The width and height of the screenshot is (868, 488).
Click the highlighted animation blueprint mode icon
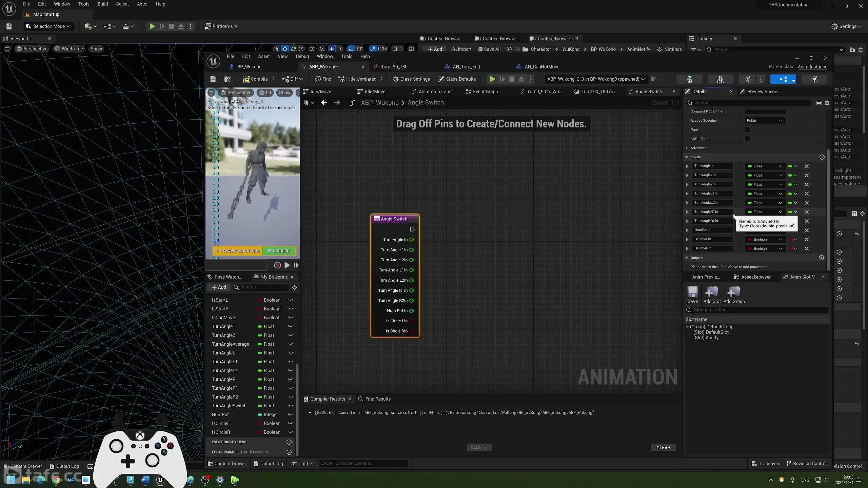(x=783, y=79)
